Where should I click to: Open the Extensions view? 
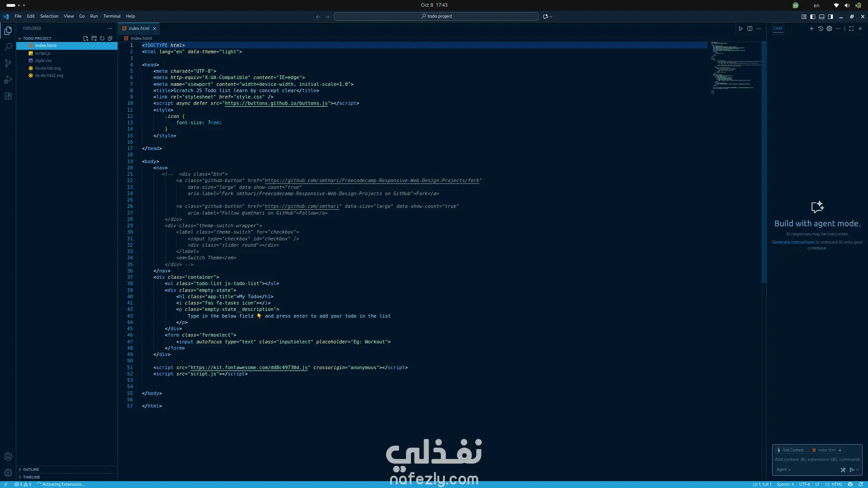pyautogui.click(x=8, y=96)
